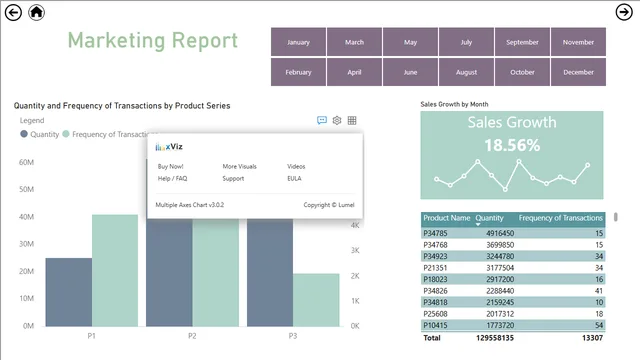This screenshot has width=640, height=360.
Task: Select the April month slicer
Action: click(x=354, y=72)
